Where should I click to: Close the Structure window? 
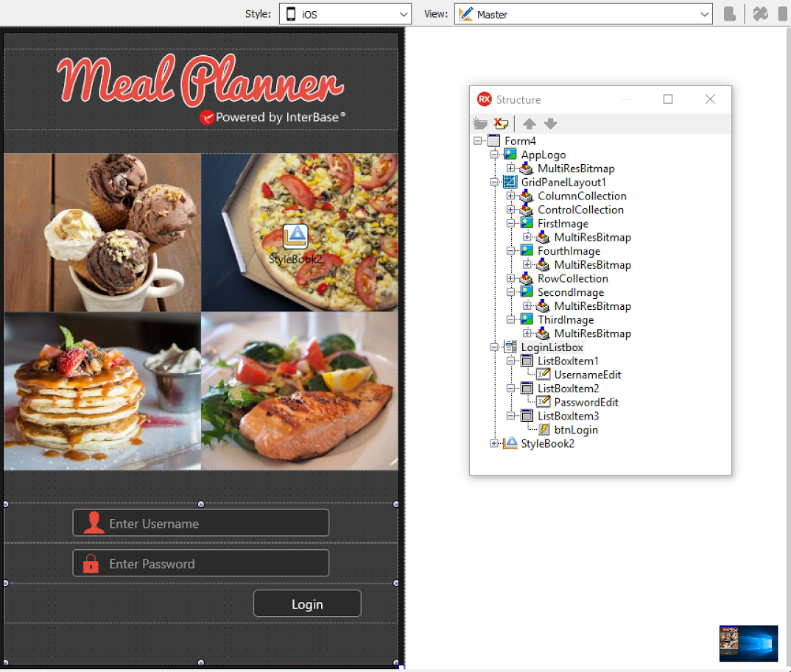[x=710, y=99]
